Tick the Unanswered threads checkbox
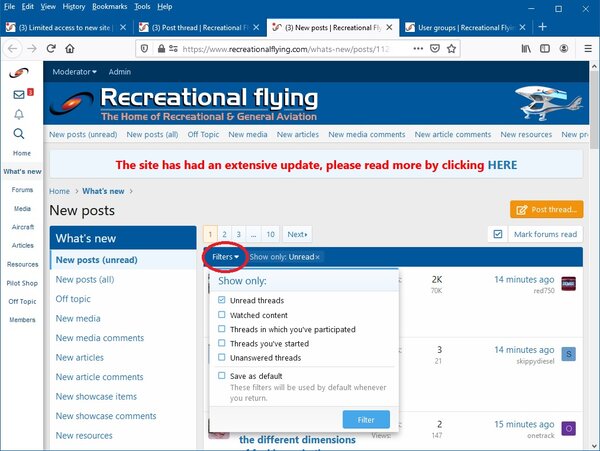Viewport: 600px width, 451px height. click(222, 357)
